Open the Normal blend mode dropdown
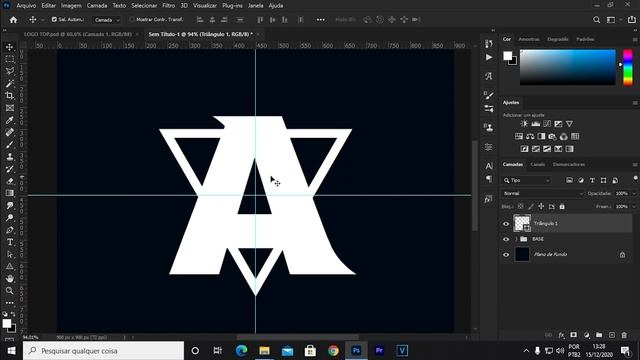Viewport: 640px width, 360px height. (x=542, y=193)
